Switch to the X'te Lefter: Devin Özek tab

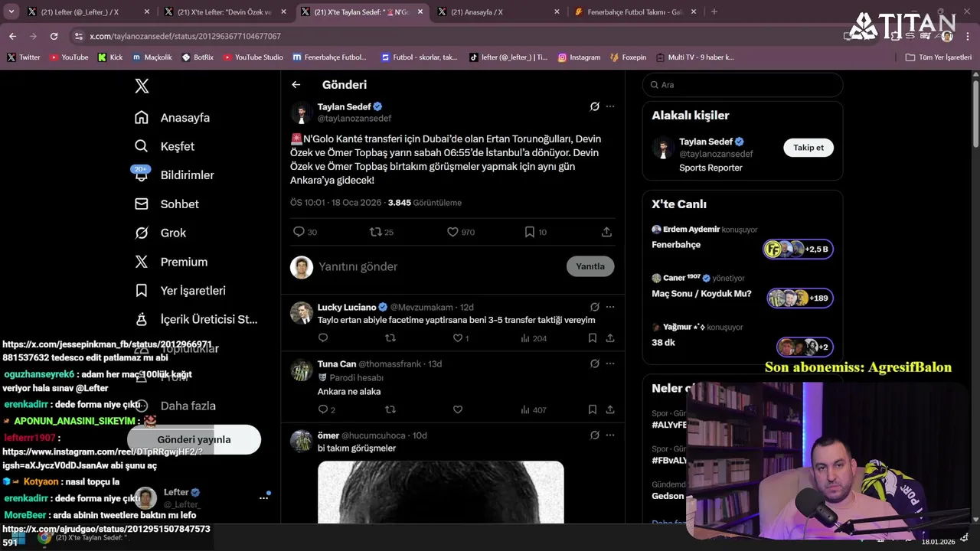(224, 11)
